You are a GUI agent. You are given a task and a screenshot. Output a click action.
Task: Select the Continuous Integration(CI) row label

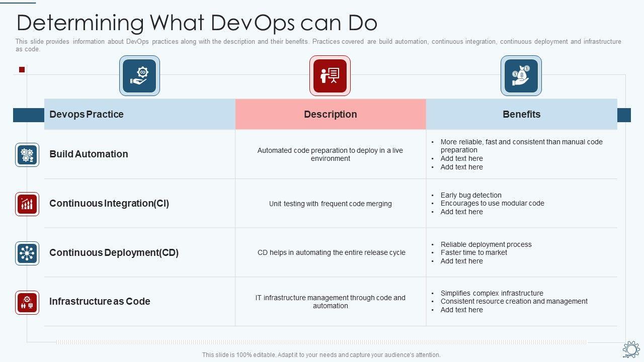click(109, 203)
